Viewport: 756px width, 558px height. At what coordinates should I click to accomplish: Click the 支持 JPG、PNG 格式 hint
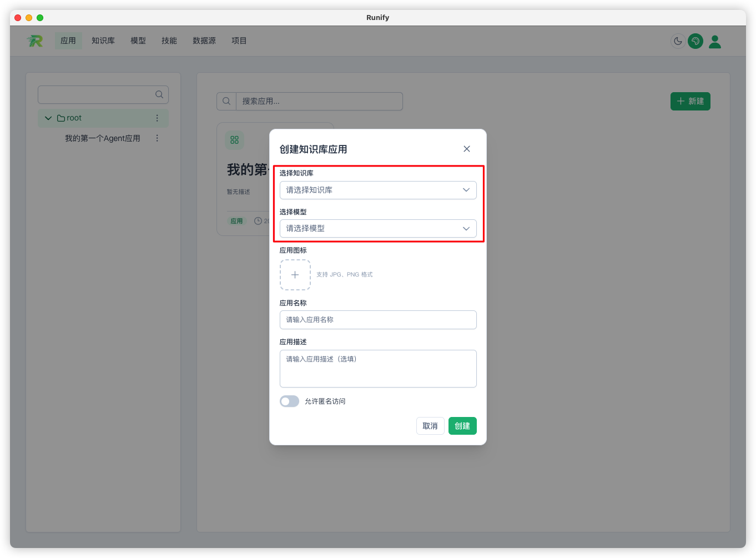(345, 275)
